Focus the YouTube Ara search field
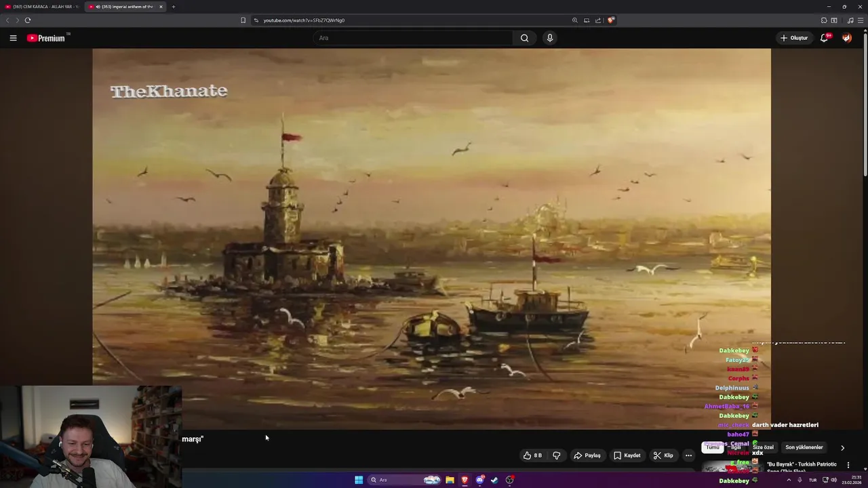Image resolution: width=868 pixels, height=488 pixels. click(412, 38)
